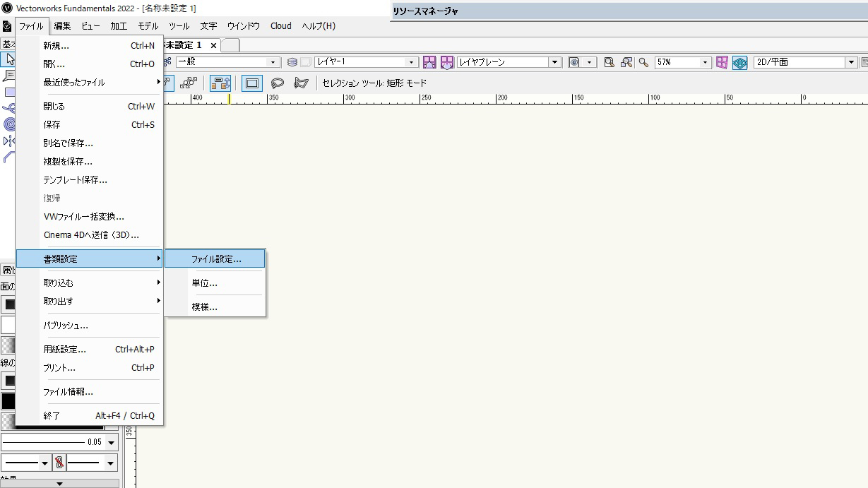Open the Cloud menu
The width and height of the screenshot is (868, 488).
281,26
